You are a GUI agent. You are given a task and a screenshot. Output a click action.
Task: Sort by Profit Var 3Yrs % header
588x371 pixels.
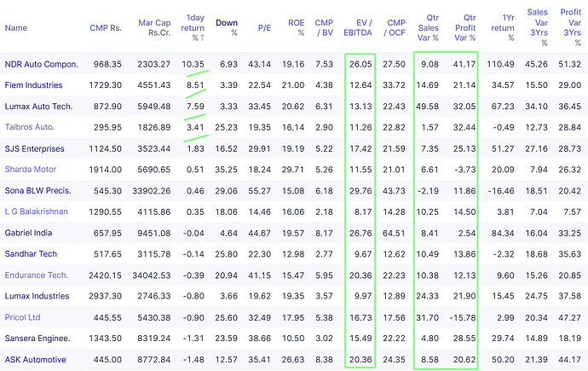tap(571, 28)
